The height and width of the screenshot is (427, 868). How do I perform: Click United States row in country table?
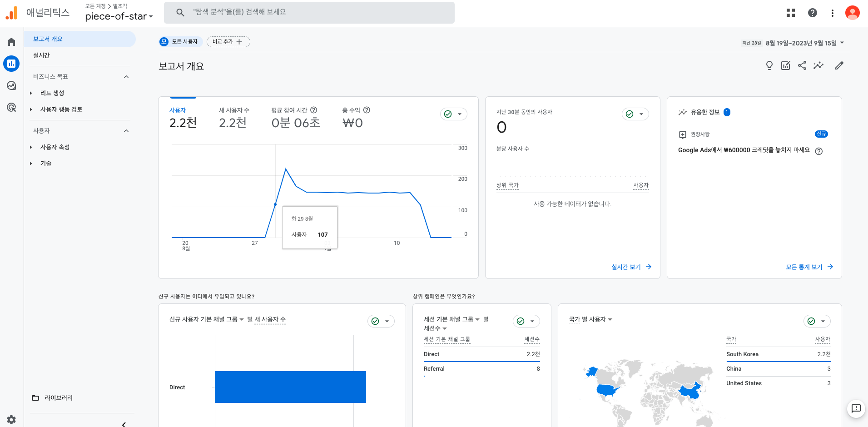coord(778,383)
